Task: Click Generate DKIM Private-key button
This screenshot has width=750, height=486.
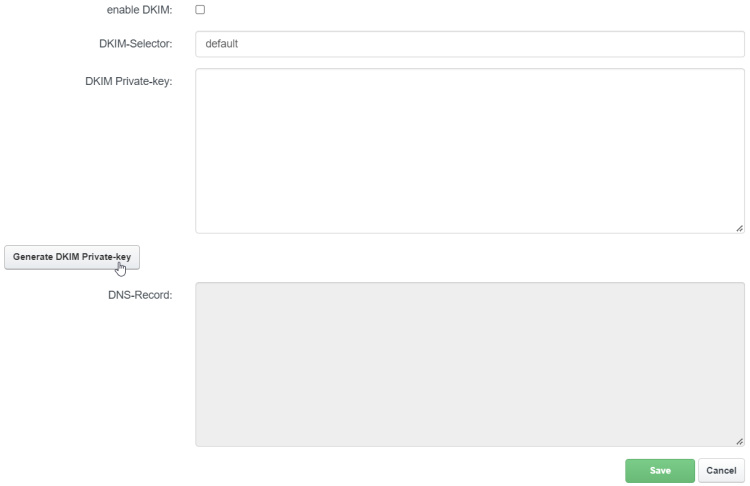Action: (x=72, y=257)
